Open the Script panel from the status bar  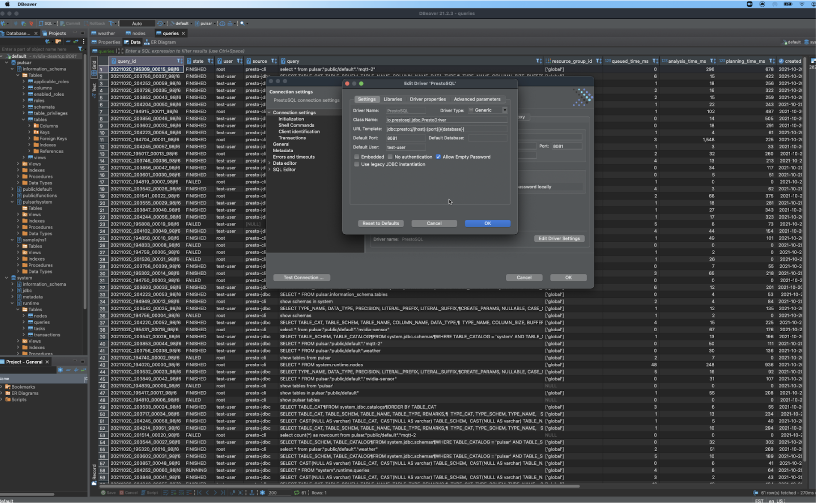point(144,493)
